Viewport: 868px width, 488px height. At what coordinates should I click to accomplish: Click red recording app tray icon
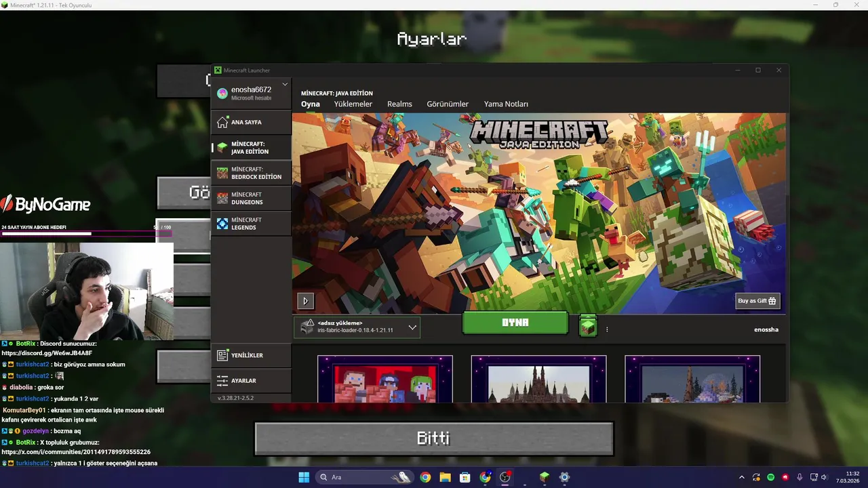coord(785,477)
